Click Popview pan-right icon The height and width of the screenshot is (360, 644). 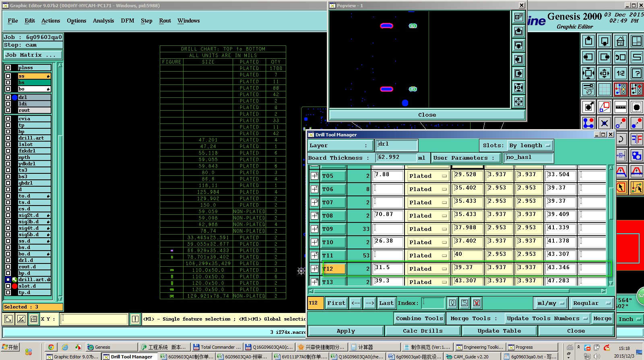point(519,73)
